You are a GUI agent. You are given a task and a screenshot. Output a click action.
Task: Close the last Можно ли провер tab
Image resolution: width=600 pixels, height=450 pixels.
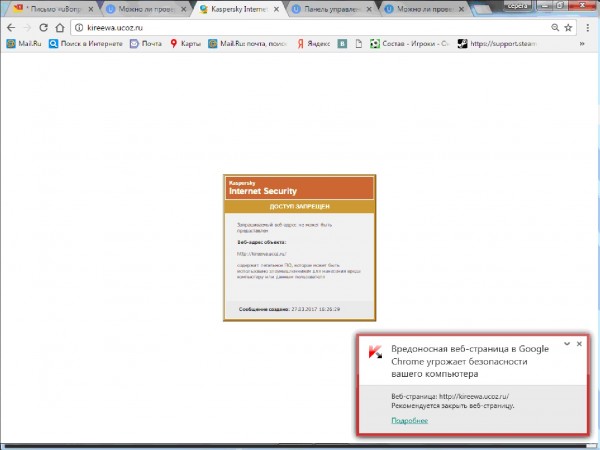461,9
